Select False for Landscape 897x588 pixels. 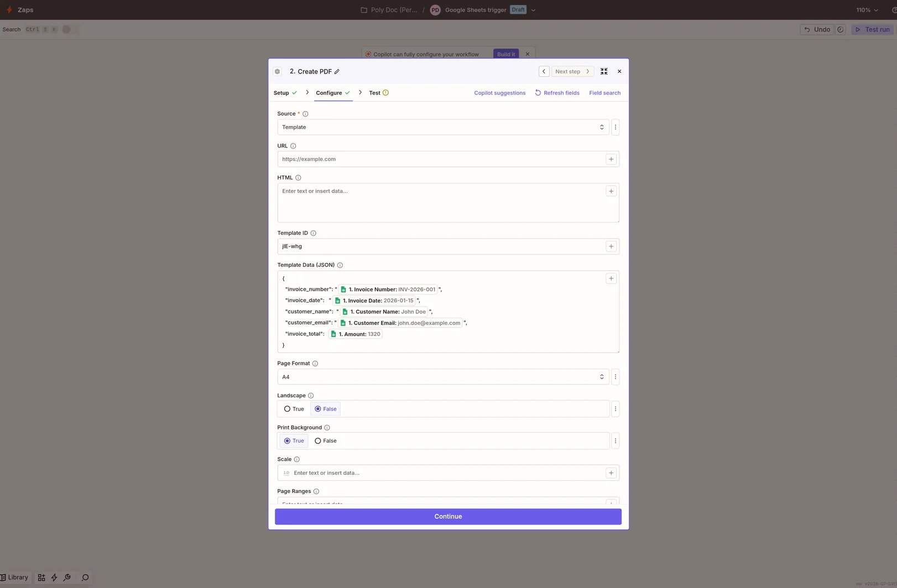[x=326, y=409]
